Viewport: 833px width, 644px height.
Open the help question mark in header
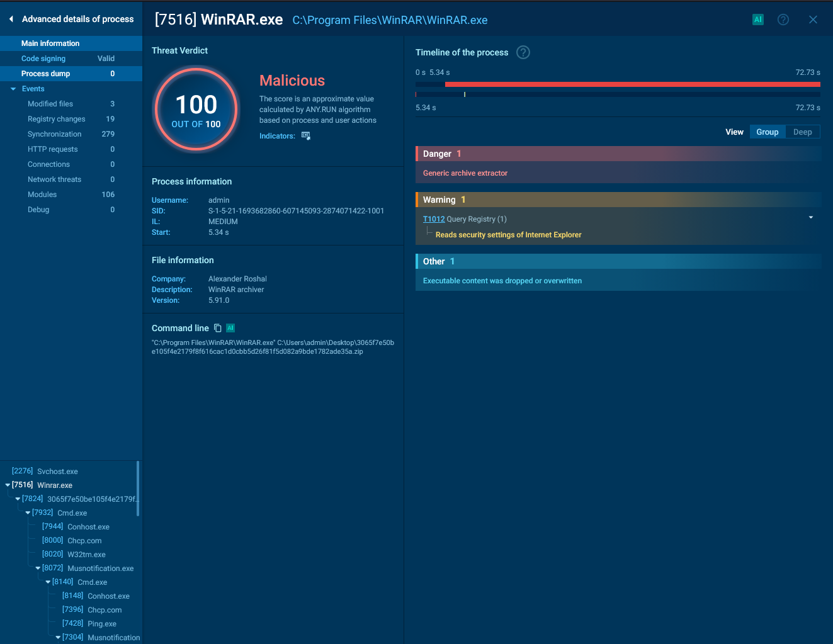[783, 20]
